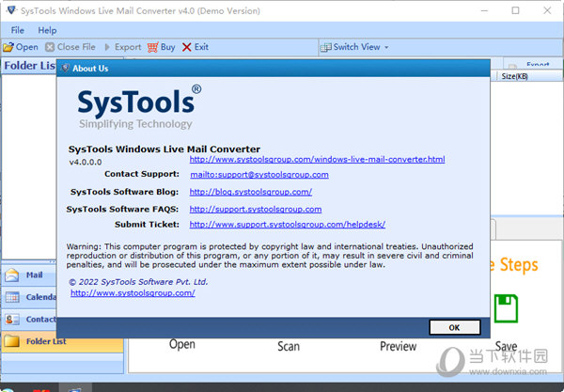The image size is (564, 392).
Task: Maximize the SysTools converter window
Action: coord(515,10)
